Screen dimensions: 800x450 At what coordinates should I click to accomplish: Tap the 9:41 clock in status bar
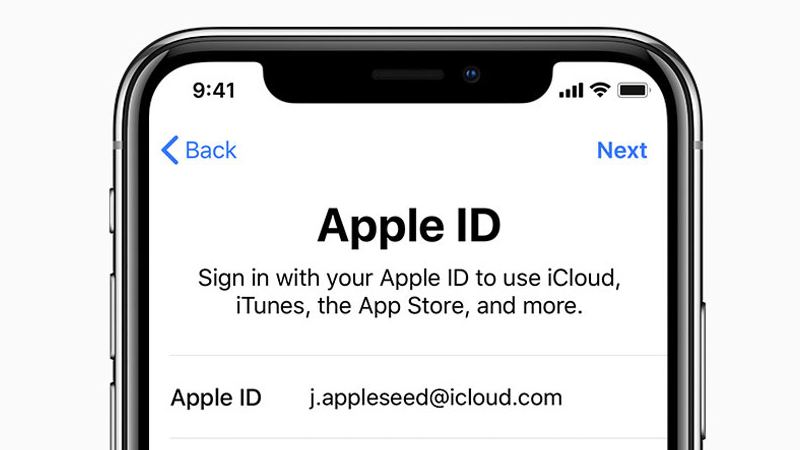[214, 91]
